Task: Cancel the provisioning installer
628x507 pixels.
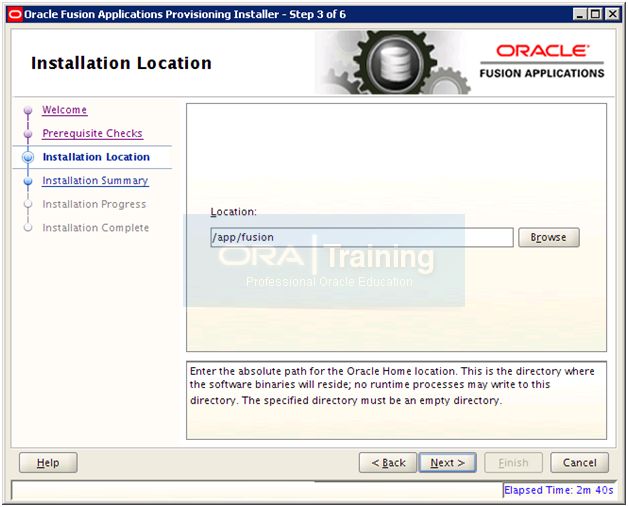Action: [x=580, y=463]
